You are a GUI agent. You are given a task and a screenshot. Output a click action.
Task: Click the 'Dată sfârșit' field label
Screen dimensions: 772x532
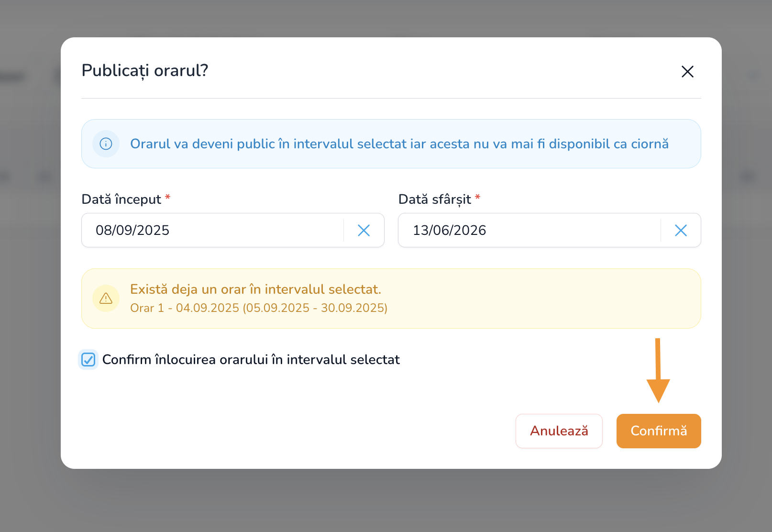434,199
